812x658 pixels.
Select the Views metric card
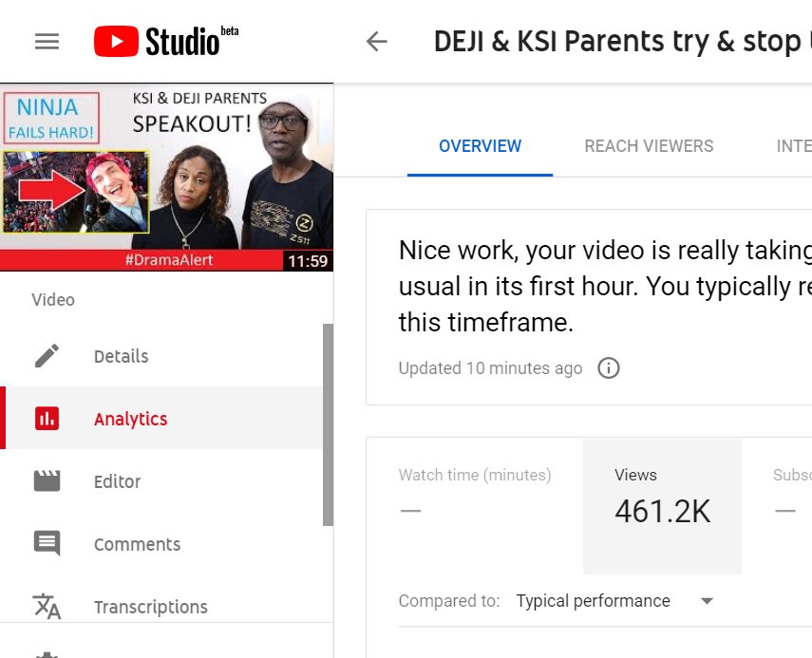click(662, 506)
